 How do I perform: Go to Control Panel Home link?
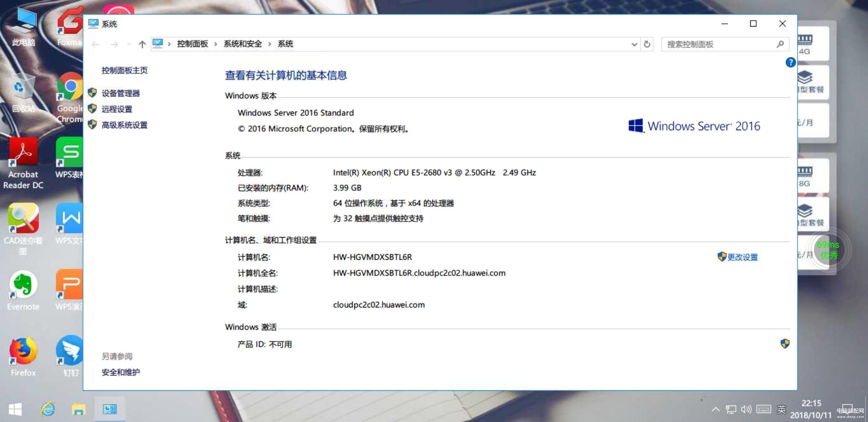(124, 70)
